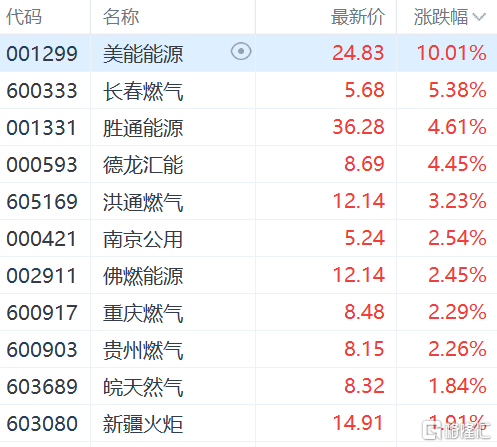497x447 pixels.
Task: Open stock 南京公用
Action: point(143,239)
